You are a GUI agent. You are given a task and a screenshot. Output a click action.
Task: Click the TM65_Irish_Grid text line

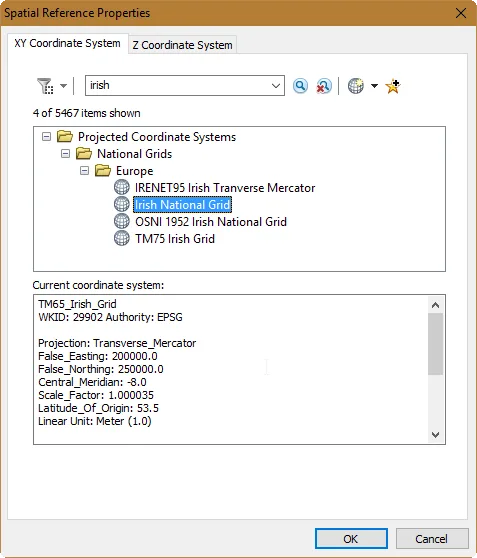(77, 304)
